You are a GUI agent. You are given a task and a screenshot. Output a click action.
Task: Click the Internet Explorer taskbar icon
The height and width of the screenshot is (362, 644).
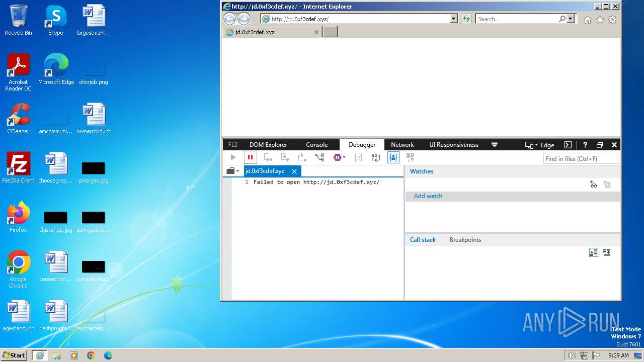point(40,355)
